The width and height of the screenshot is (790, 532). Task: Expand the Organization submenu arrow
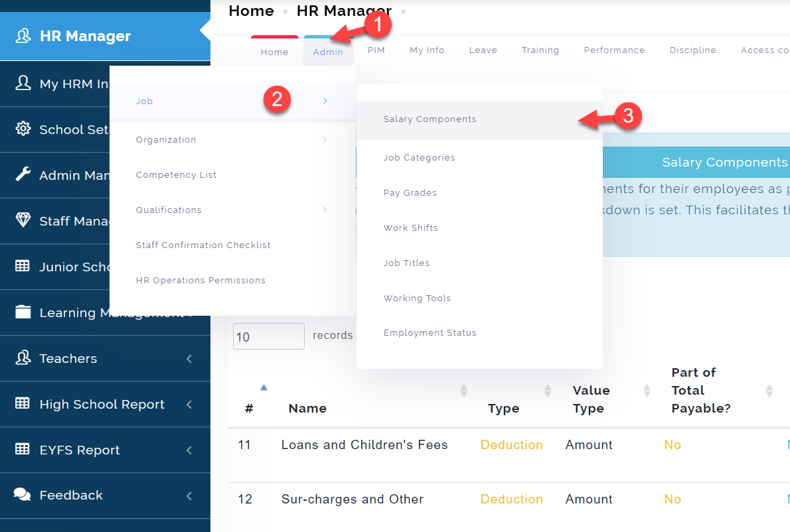[325, 139]
